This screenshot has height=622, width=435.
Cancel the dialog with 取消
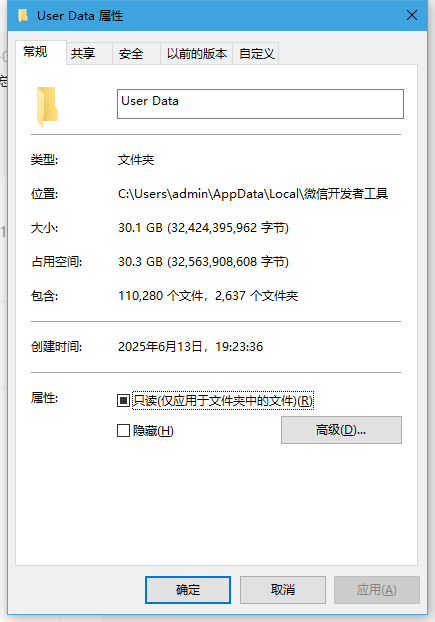(283, 590)
